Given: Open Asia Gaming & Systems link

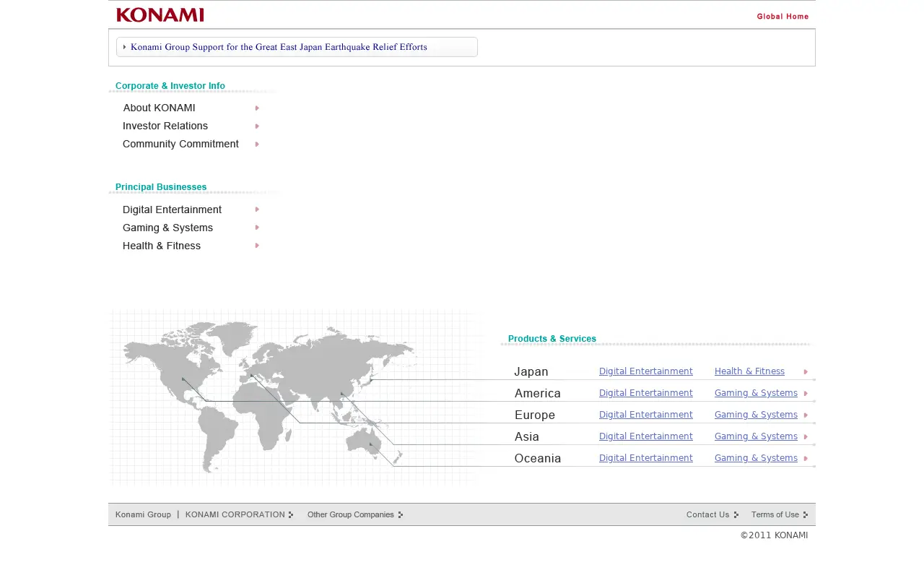Looking at the screenshot, I should (756, 436).
